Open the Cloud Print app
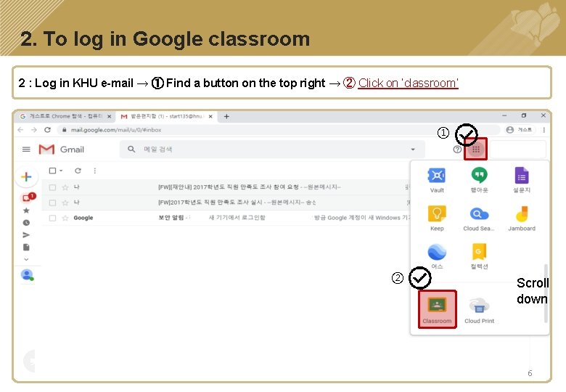This screenshot has height=392, width=566. click(x=479, y=311)
